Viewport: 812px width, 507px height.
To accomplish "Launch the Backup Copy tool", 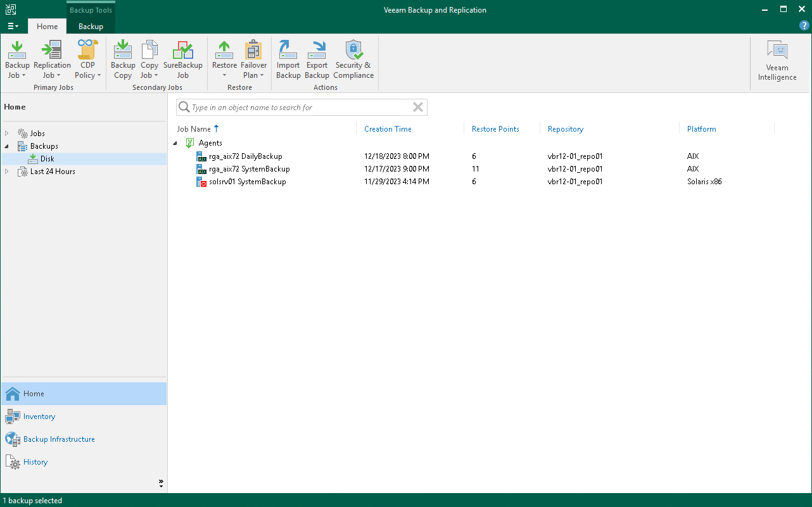I will tap(122, 59).
